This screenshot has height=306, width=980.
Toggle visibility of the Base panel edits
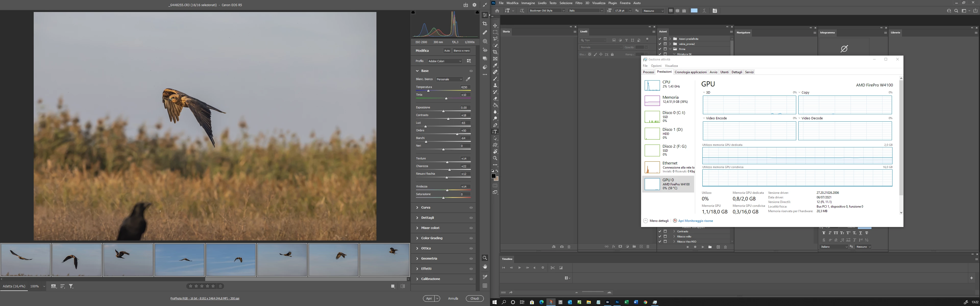click(471, 71)
